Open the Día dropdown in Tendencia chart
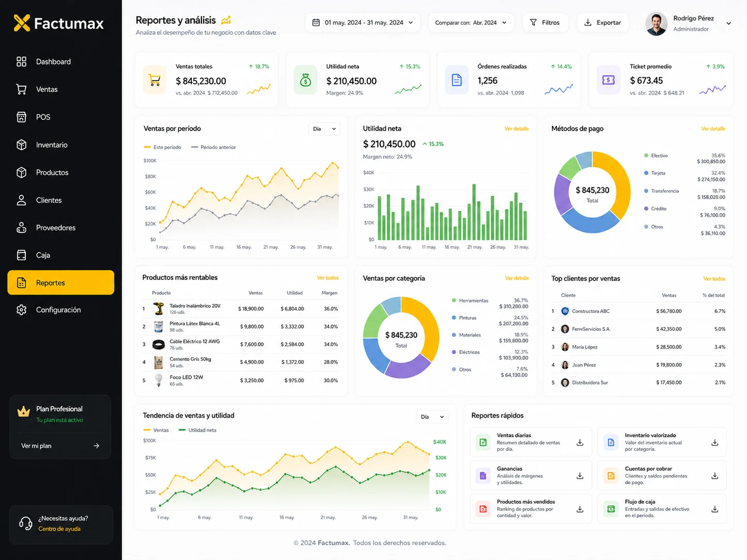Screen dimensions: 747x560 tap(432, 417)
